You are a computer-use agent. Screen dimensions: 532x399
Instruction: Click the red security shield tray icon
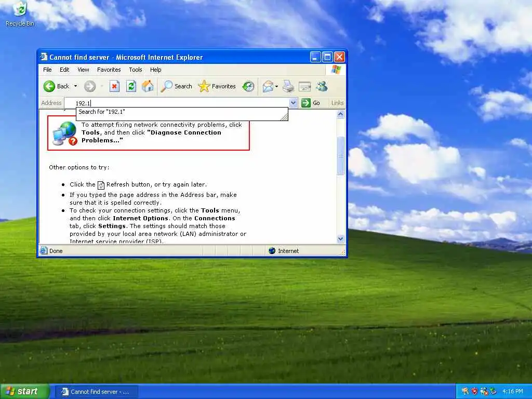pos(474,392)
